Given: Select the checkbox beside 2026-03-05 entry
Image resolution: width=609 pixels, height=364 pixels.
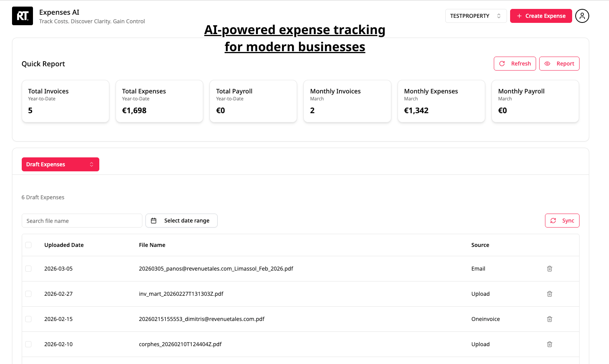Looking at the screenshot, I should click(28, 268).
